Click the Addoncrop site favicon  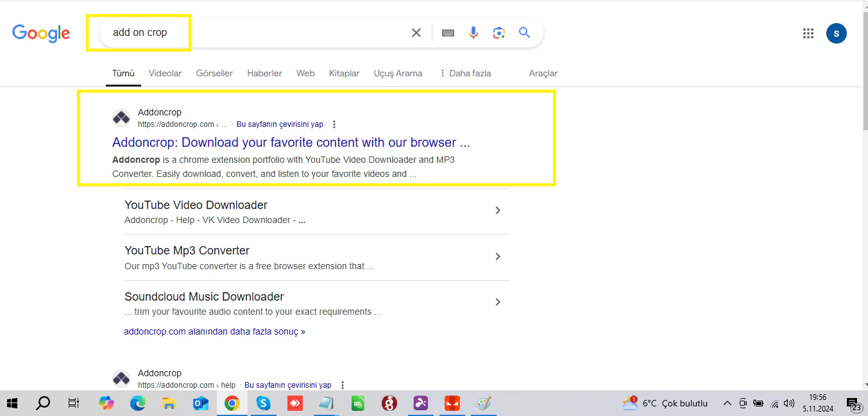121,117
